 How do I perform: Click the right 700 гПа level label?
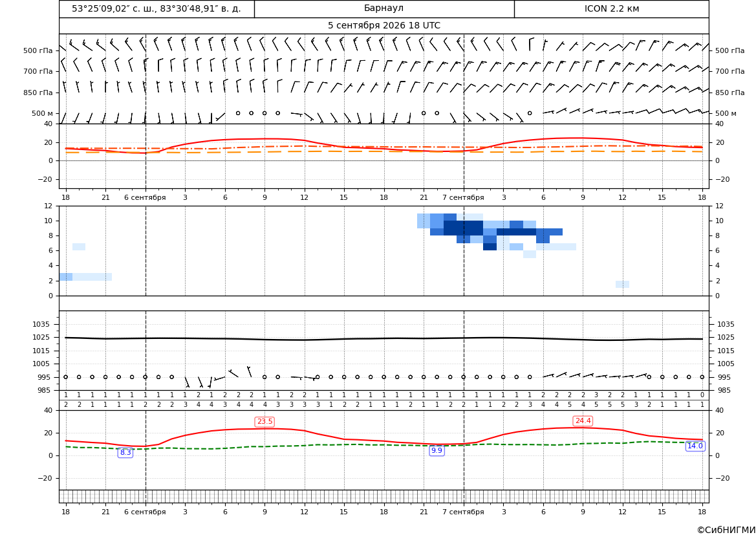point(730,71)
